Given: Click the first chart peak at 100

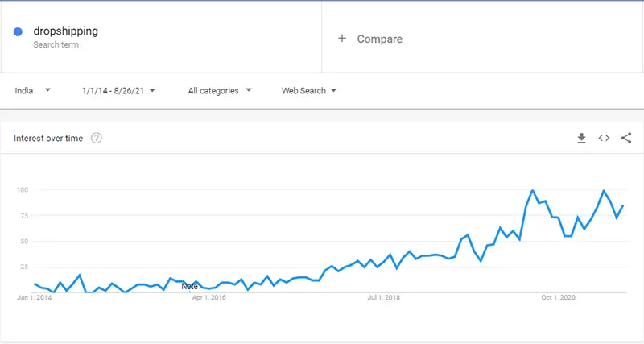Looking at the screenshot, I should (x=532, y=190).
